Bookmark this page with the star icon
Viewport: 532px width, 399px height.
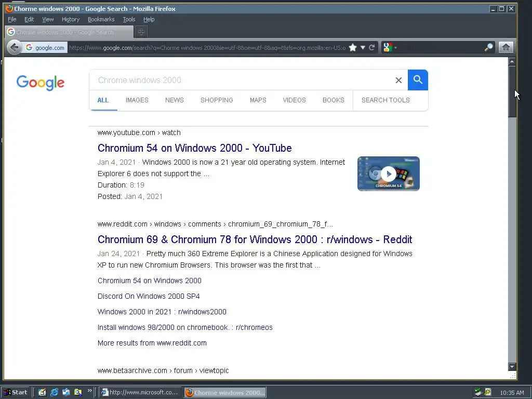[353, 47]
